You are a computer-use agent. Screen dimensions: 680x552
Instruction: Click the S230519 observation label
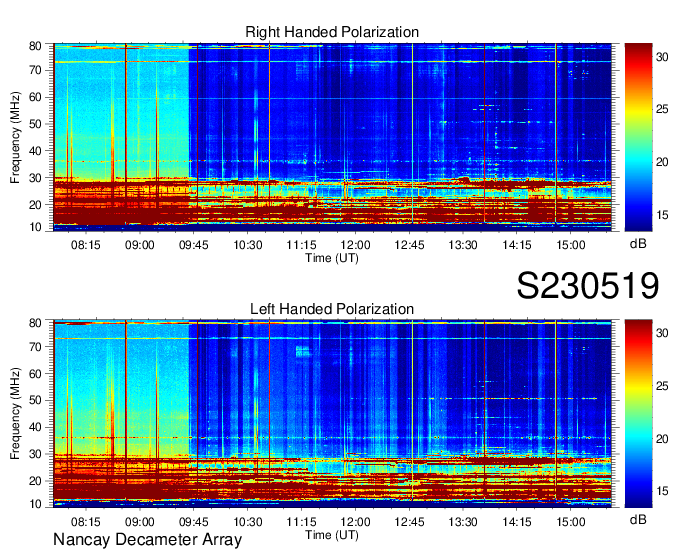pos(588,285)
